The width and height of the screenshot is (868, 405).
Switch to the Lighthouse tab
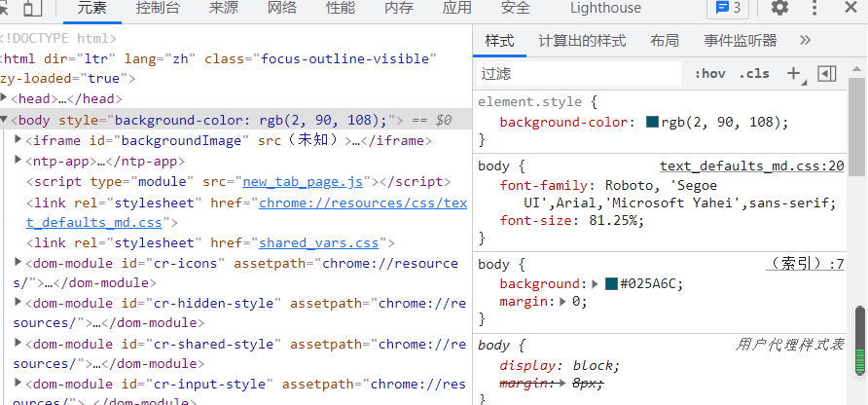tap(605, 8)
